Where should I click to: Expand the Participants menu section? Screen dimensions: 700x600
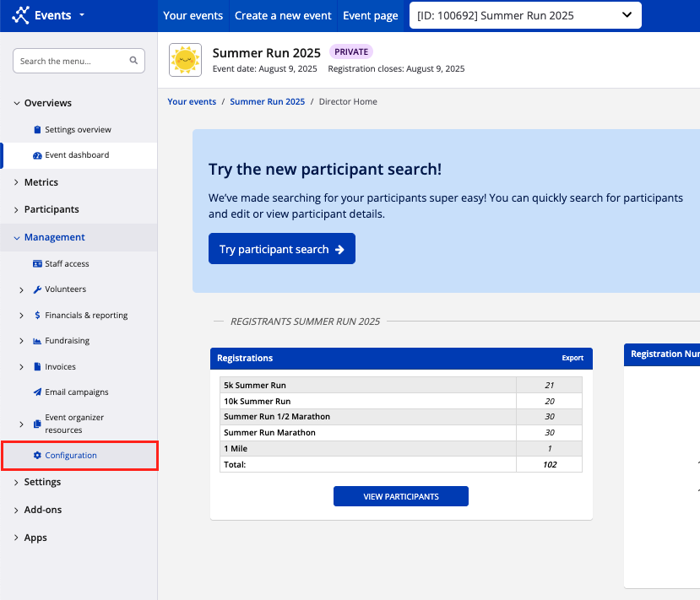[51, 209]
